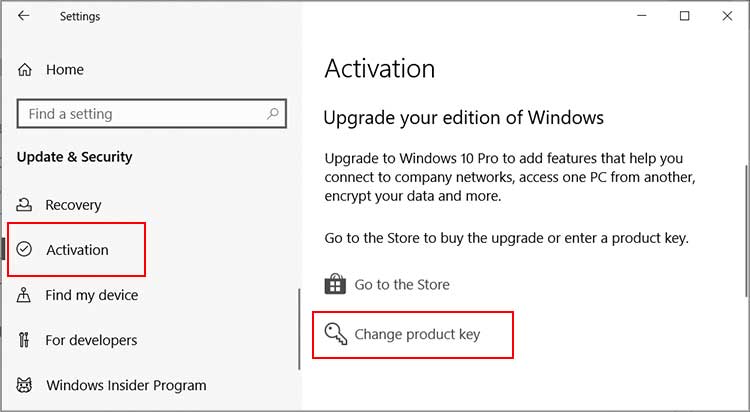Focus the Find a setting search box
This screenshot has height=412, width=750.
point(140,114)
